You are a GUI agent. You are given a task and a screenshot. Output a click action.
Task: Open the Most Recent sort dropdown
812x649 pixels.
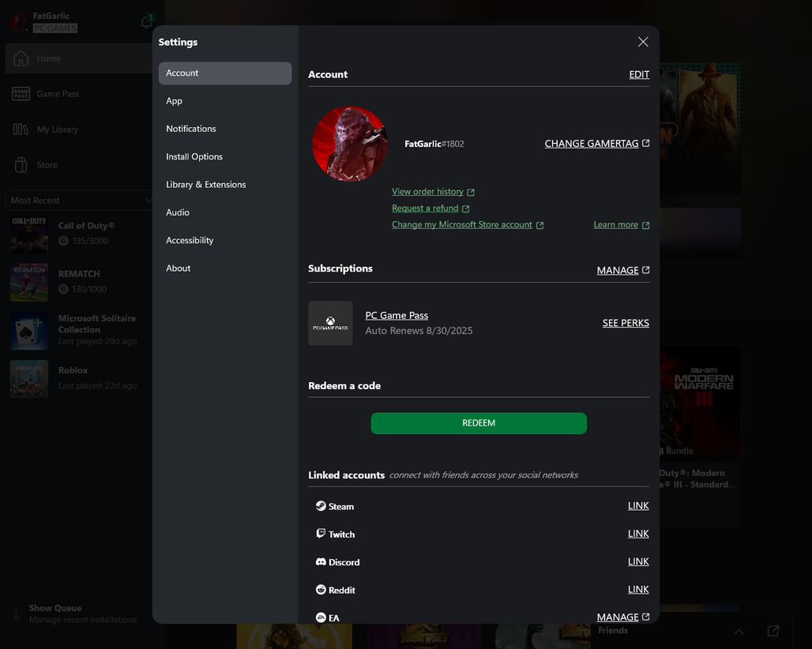point(81,201)
